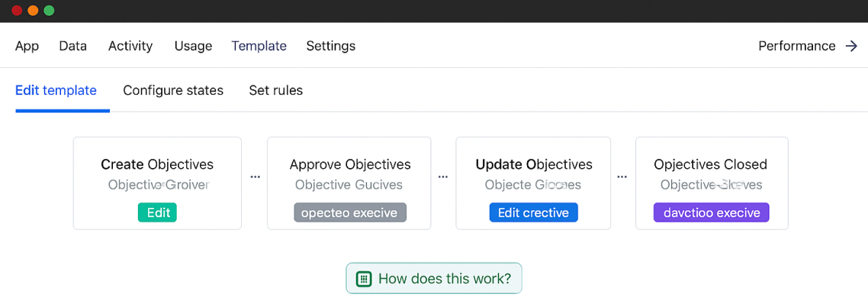Open the Performance link
Image resolution: width=868 pixels, height=307 pixels.
[808, 46]
